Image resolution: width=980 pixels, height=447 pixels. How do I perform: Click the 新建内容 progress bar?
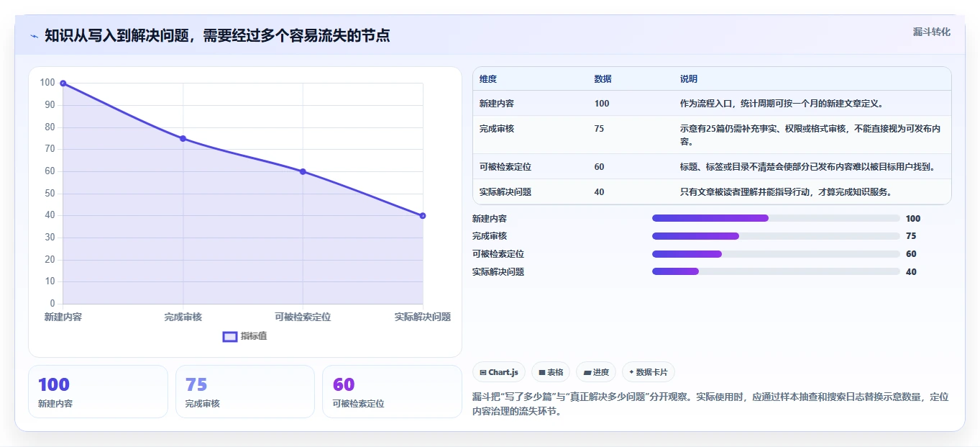point(776,218)
